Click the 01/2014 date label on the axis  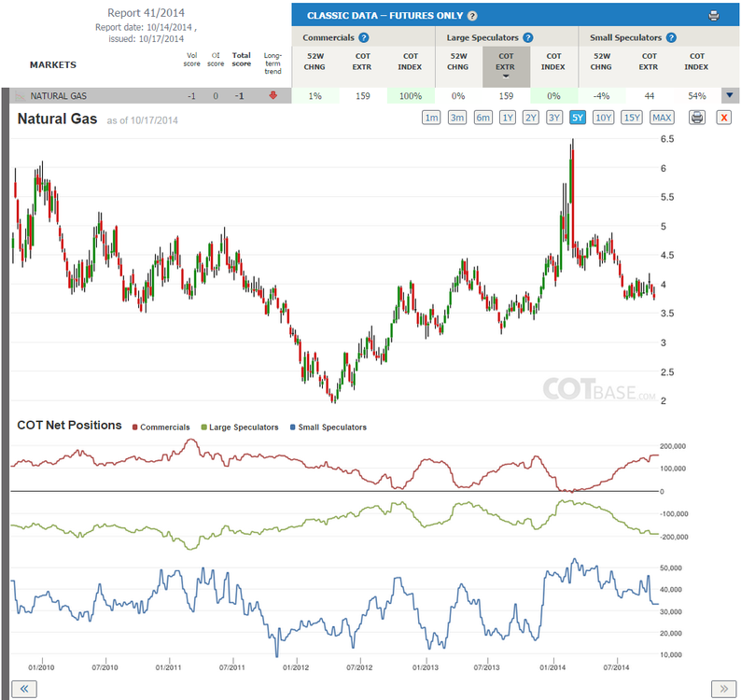(552, 667)
